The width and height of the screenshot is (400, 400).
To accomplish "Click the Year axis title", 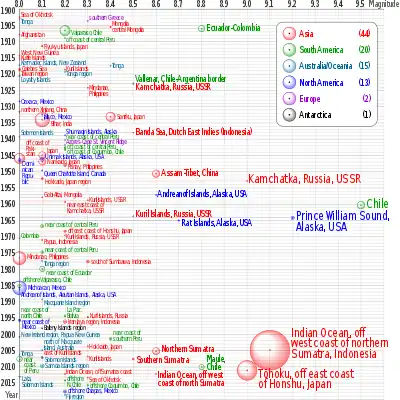I will pos(11,395).
